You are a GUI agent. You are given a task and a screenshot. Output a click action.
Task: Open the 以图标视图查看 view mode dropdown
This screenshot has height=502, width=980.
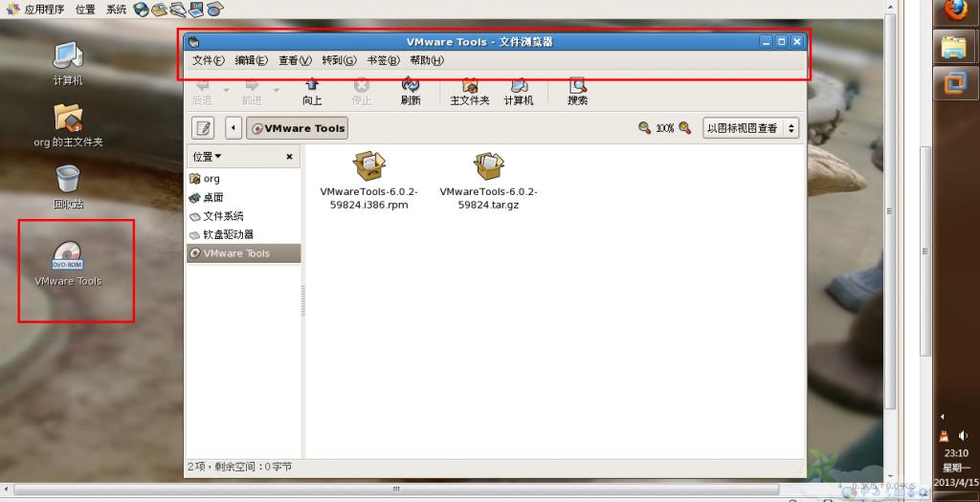tap(750, 128)
